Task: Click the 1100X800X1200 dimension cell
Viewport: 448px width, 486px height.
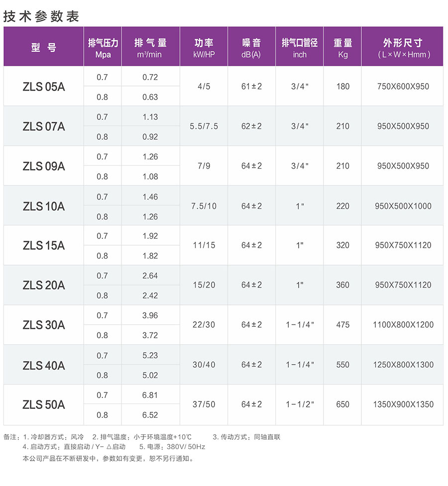Action: (403, 325)
